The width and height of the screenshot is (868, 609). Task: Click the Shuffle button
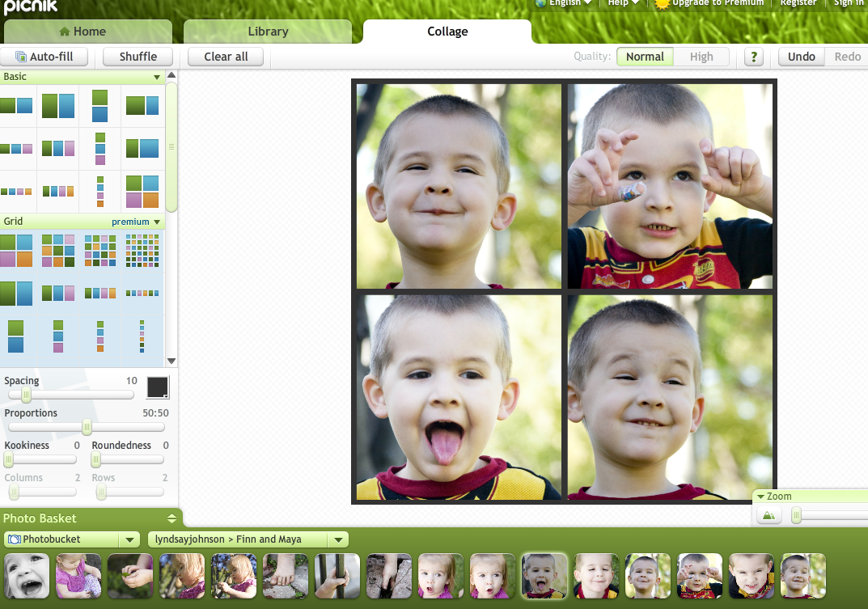point(137,57)
